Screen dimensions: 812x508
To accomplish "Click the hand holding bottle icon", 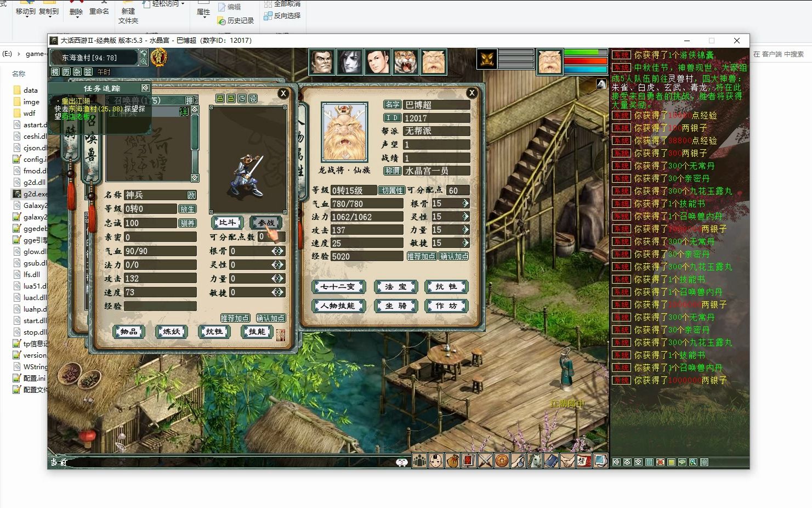I will [x=518, y=461].
